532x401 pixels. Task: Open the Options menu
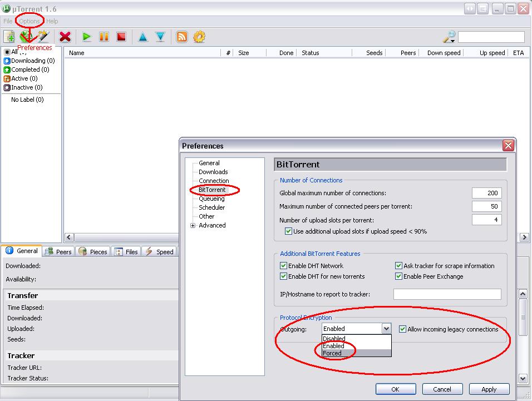[x=29, y=21]
